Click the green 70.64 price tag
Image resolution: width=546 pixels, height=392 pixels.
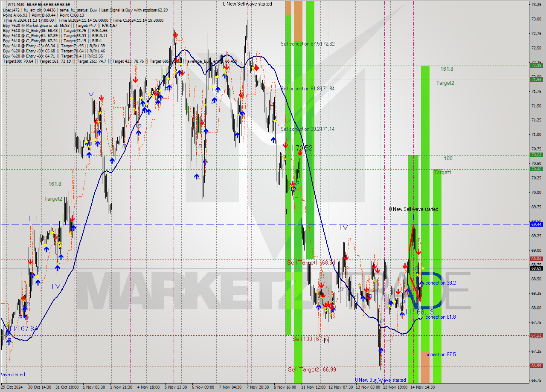[536, 155]
